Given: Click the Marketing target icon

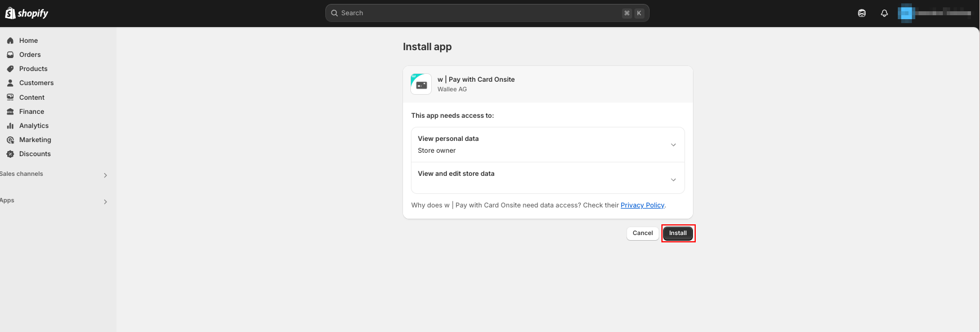Looking at the screenshot, I should [x=10, y=140].
